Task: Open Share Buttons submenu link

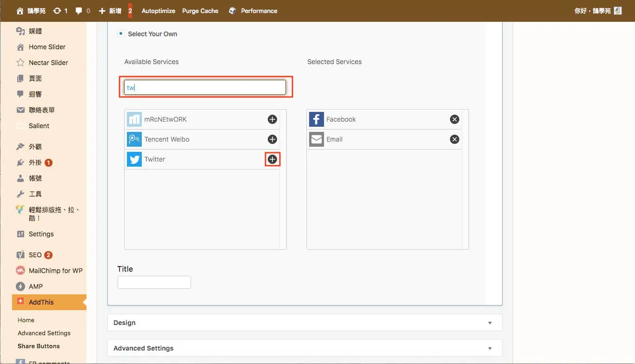Action: (39, 346)
